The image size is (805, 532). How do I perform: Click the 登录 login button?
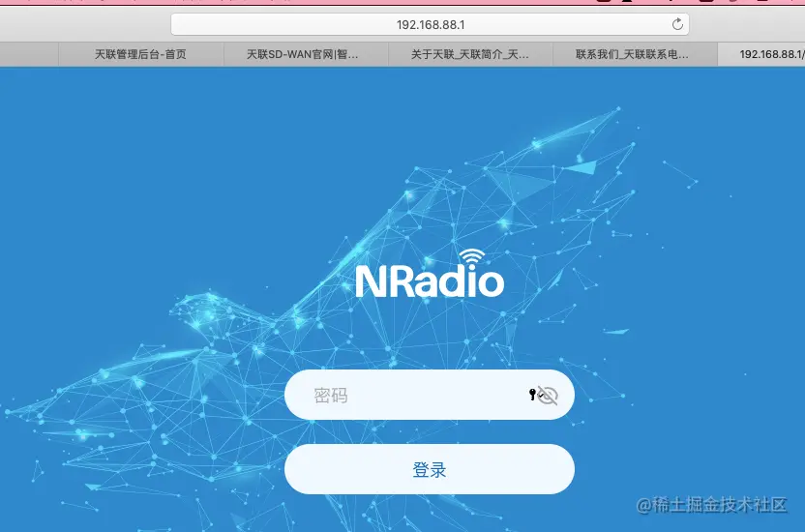(430, 469)
